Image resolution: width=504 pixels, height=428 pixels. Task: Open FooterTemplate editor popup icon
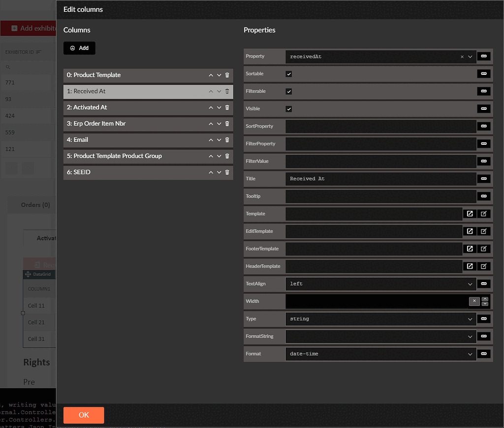(470, 249)
